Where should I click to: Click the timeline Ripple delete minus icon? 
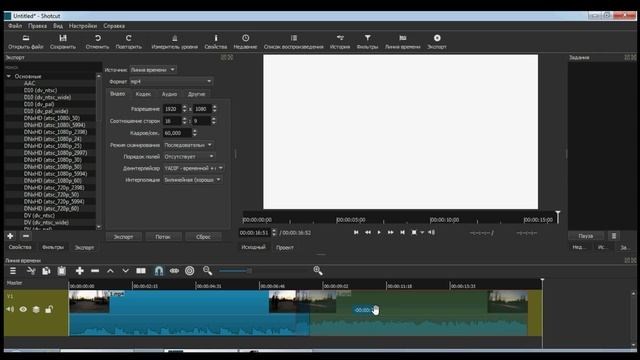click(95, 271)
